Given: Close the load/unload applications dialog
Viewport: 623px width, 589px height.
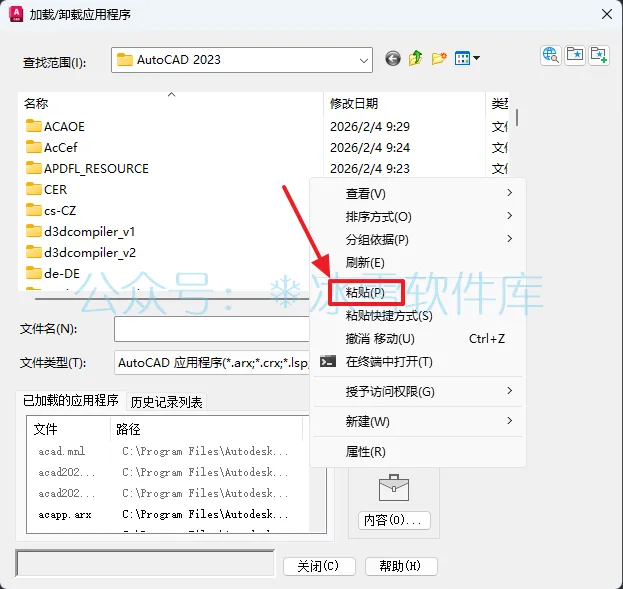Looking at the screenshot, I should (607, 15).
